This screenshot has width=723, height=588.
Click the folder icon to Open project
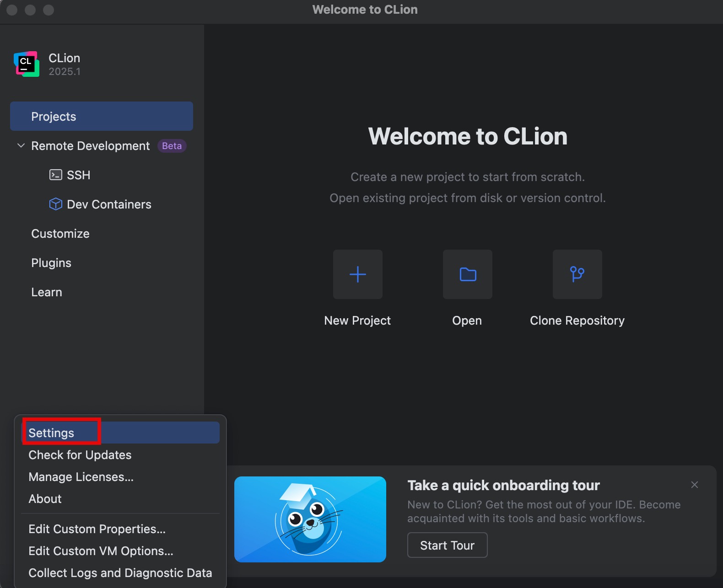pos(467,274)
